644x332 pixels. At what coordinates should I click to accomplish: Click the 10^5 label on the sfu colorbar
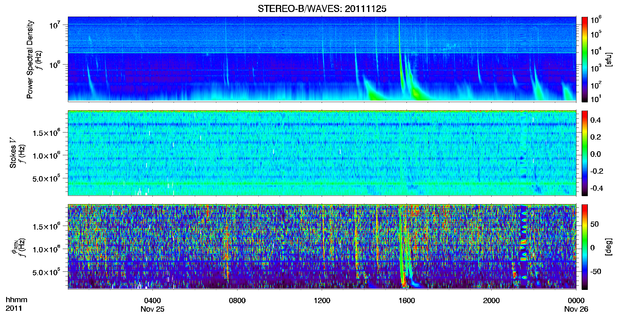click(x=596, y=34)
